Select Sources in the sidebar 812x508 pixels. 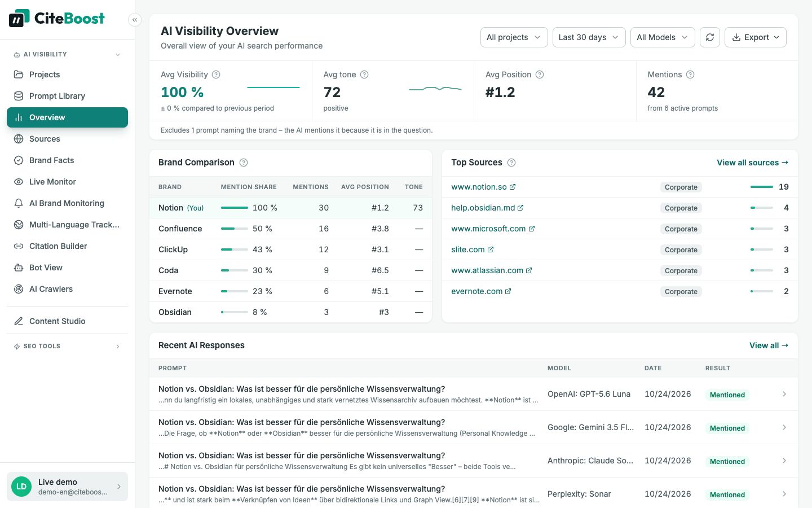click(x=67, y=139)
